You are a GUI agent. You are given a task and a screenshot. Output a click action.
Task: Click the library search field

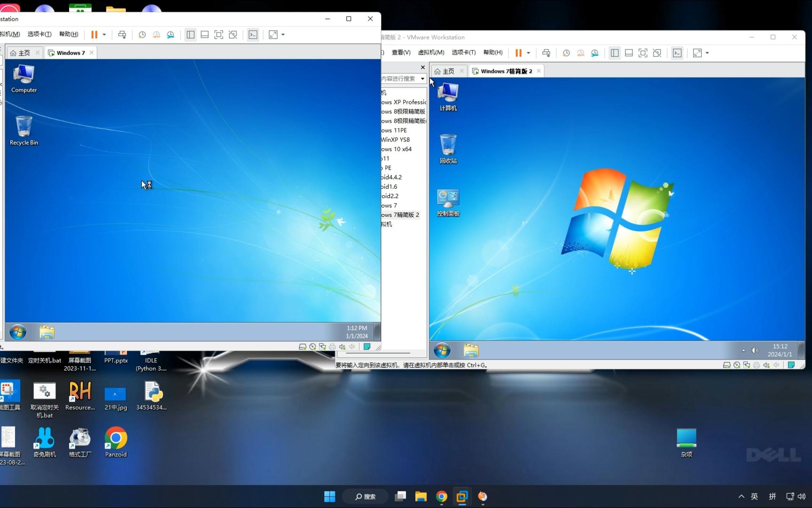399,79
